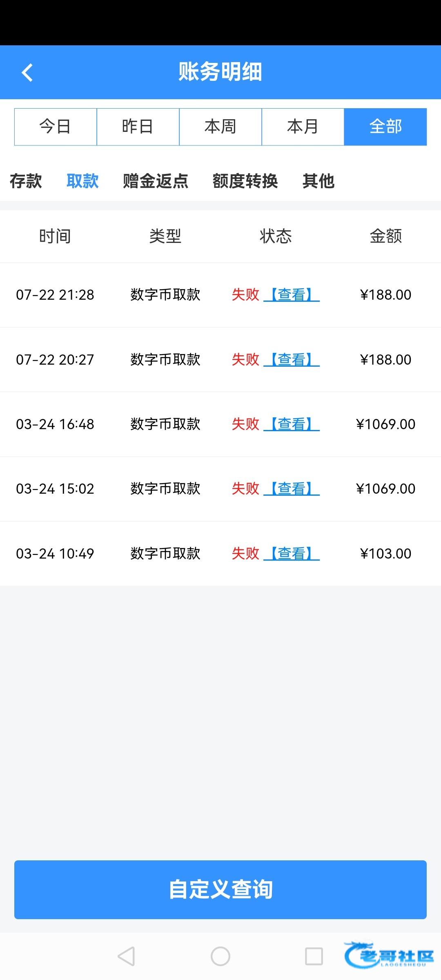Select the 今日 date filter

click(x=56, y=127)
